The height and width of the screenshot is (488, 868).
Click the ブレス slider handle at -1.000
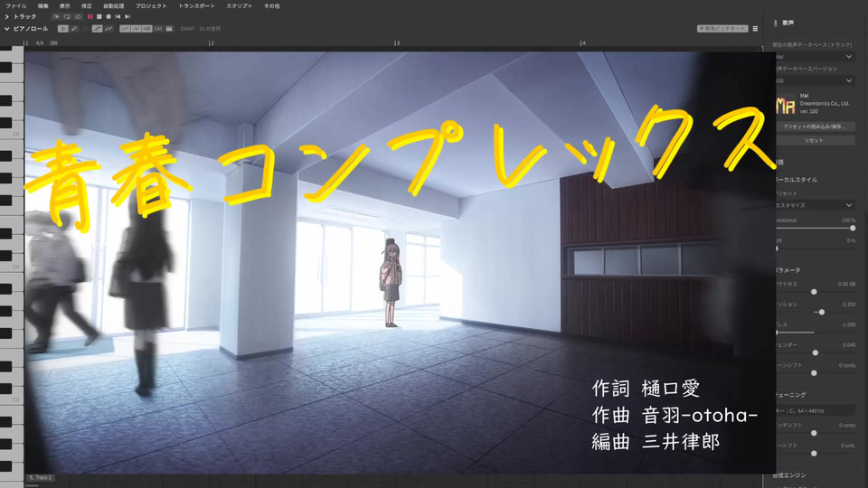(776, 332)
